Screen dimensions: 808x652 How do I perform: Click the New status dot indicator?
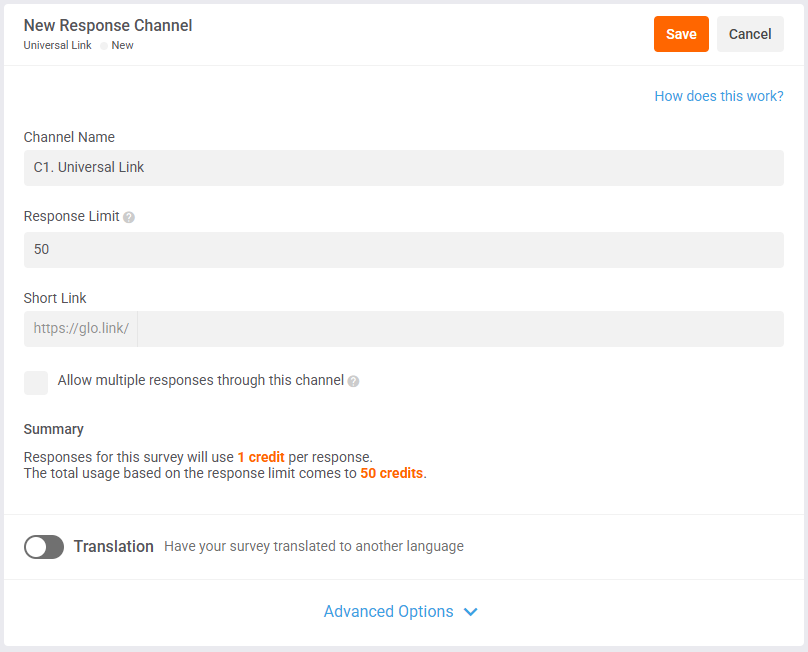point(104,46)
